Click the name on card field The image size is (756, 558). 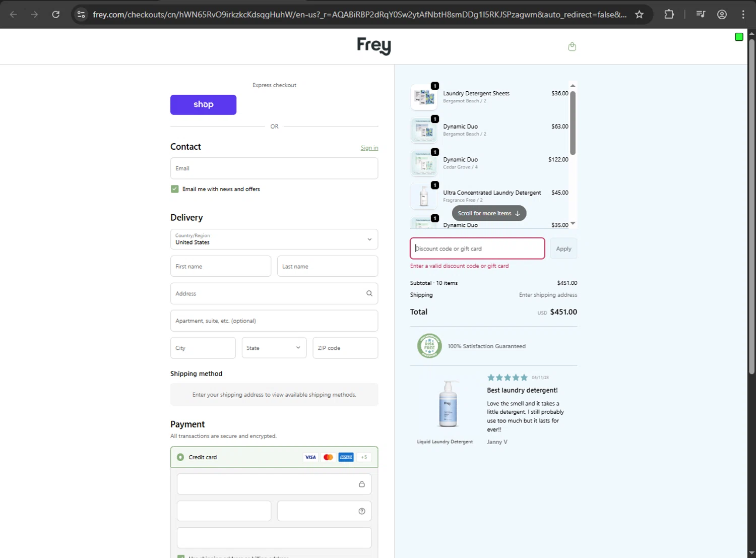tap(274, 538)
